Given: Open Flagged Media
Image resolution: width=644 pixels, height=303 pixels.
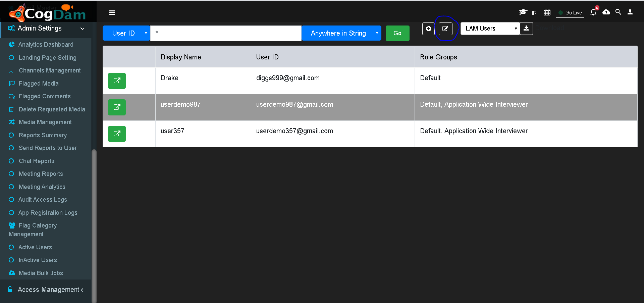Looking at the screenshot, I should (39, 84).
